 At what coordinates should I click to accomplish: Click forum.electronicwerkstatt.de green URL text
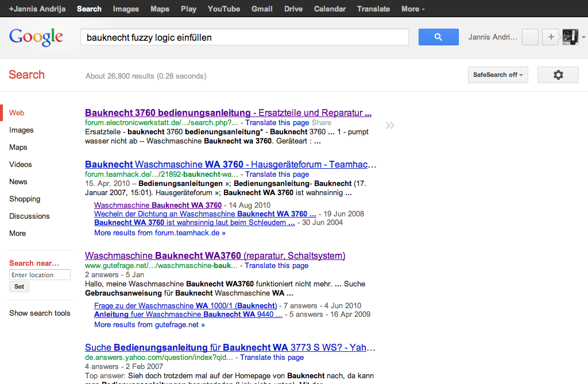161,123
